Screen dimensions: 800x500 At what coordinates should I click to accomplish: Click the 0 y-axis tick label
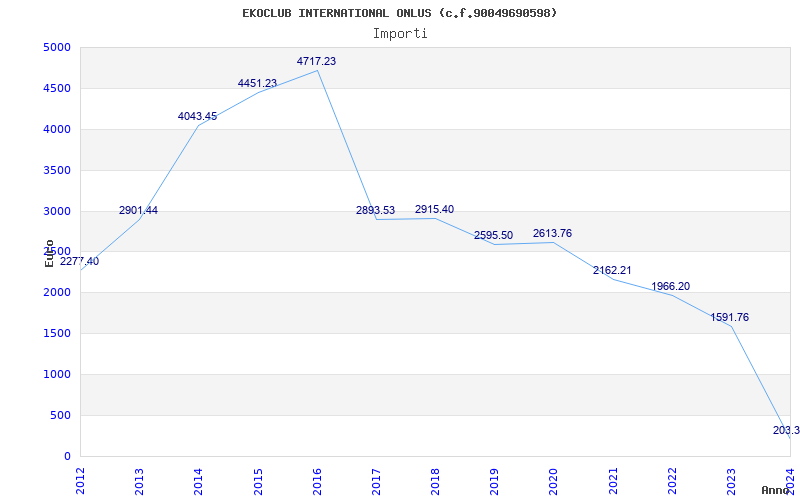click(67, 457)
